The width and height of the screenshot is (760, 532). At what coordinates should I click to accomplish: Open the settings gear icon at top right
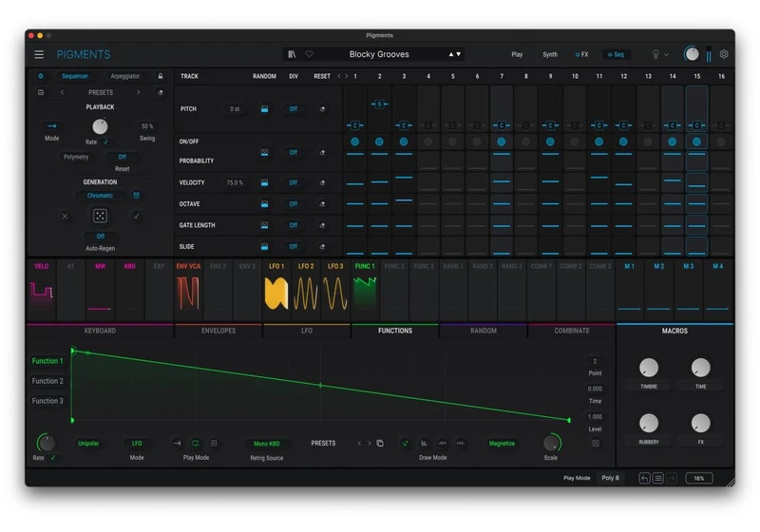tap(724, 54)
